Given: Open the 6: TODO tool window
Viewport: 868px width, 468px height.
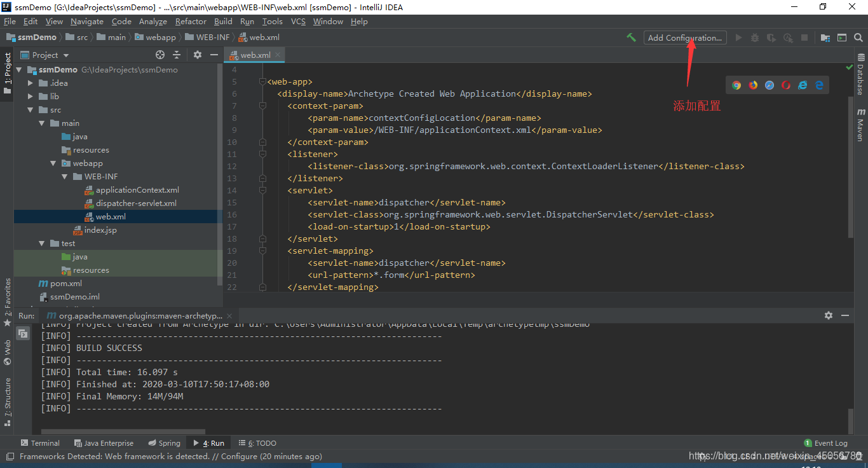Looking at the screenshot, I should click(x=257, y=443).
